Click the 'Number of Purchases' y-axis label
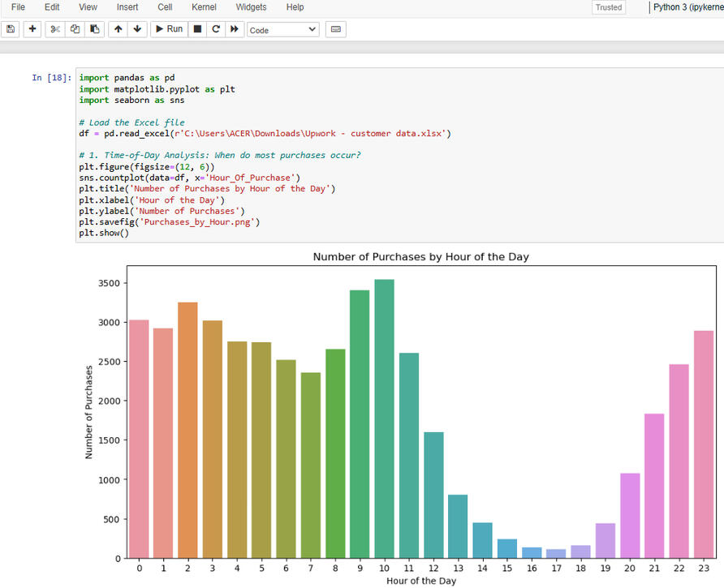This screenshot has width=724, height=588. pos(88,412)
